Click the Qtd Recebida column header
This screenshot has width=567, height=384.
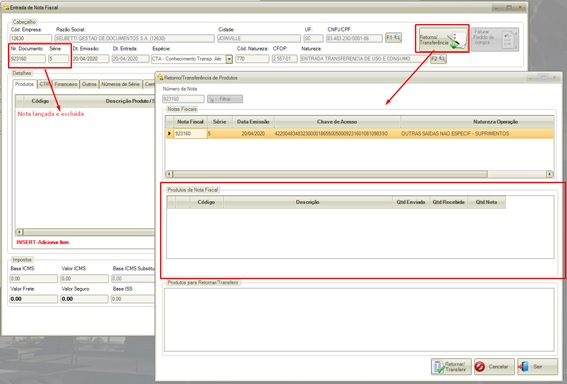click(x=448, y=202)
